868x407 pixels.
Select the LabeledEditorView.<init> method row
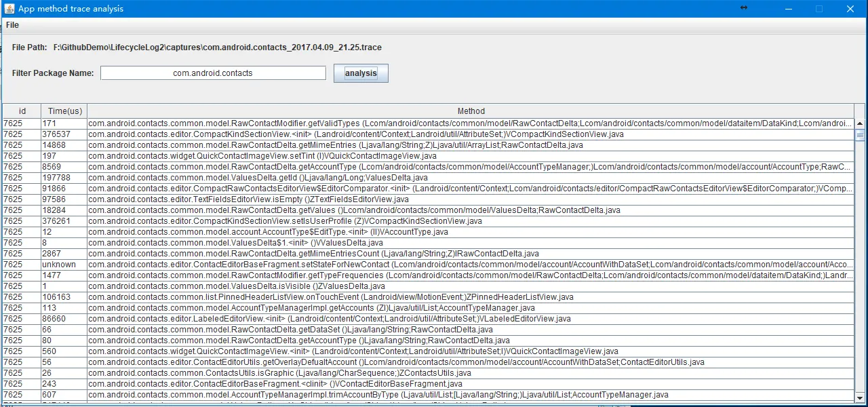coord(471,319)
